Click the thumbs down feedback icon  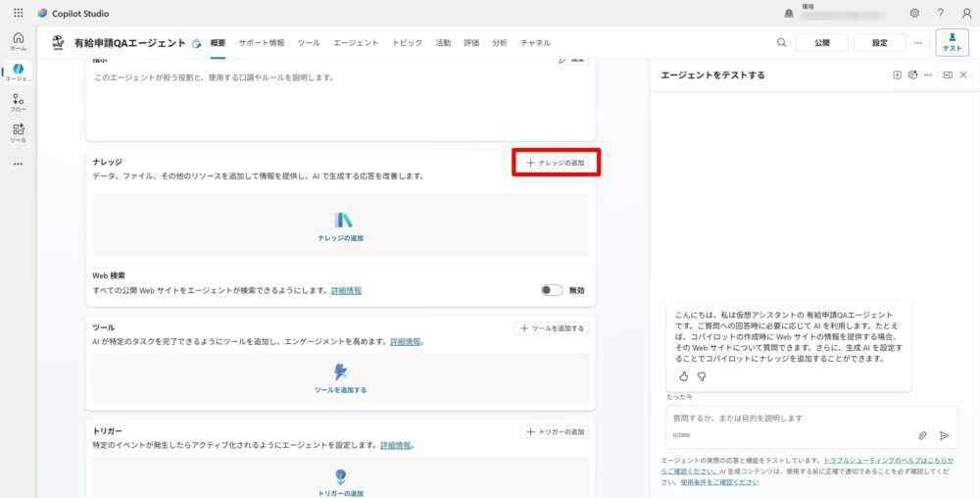pyautogui.click(x=702, y=376)
